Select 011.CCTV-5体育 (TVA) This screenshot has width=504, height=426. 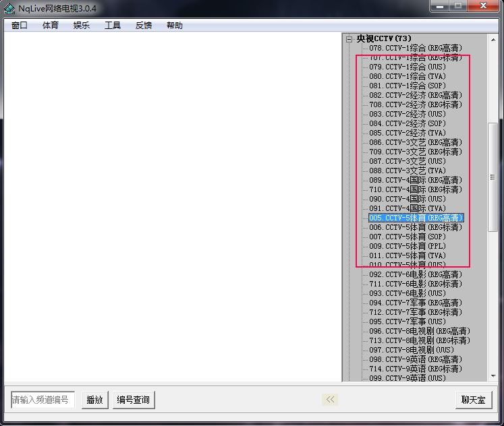tap(408, 255)
